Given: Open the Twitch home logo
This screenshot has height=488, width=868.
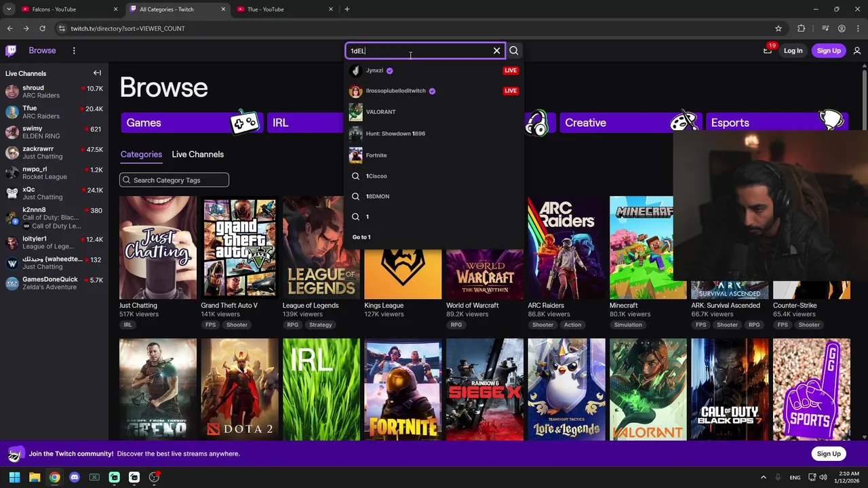Looking at the screenshot, I should coord(11,51).
